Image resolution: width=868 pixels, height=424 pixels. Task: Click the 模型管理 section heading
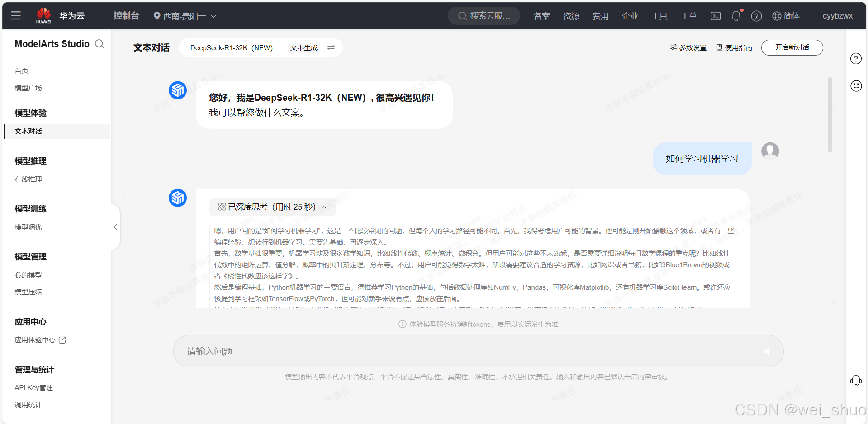pyautogui.click(x=30, y=257)
